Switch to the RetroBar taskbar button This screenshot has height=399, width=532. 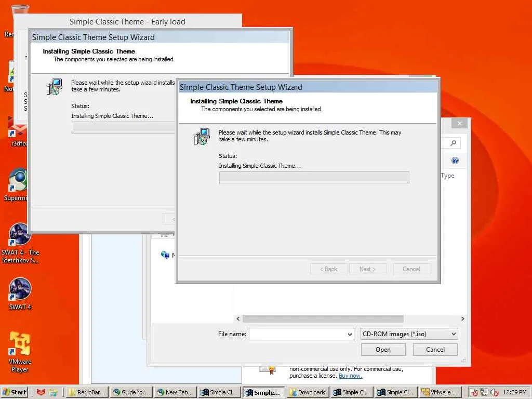tap(87, 392)
